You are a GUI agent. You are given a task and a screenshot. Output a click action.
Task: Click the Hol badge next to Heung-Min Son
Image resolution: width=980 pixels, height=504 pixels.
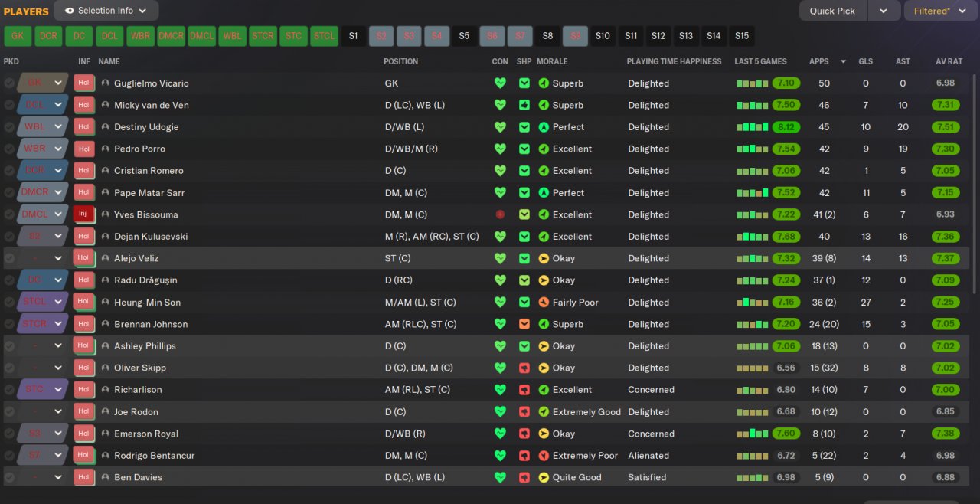click(x=83, y=302)
